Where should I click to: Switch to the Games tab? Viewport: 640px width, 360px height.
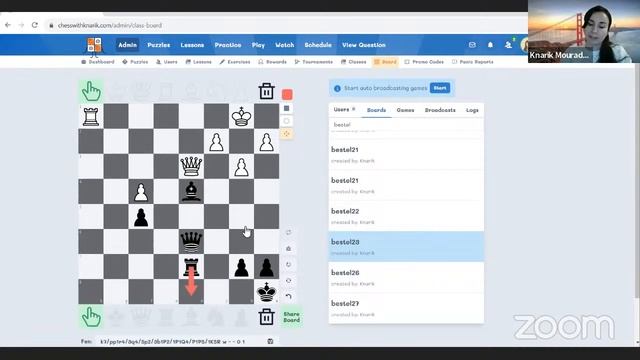pyautogui.click(x=405, y=110)
